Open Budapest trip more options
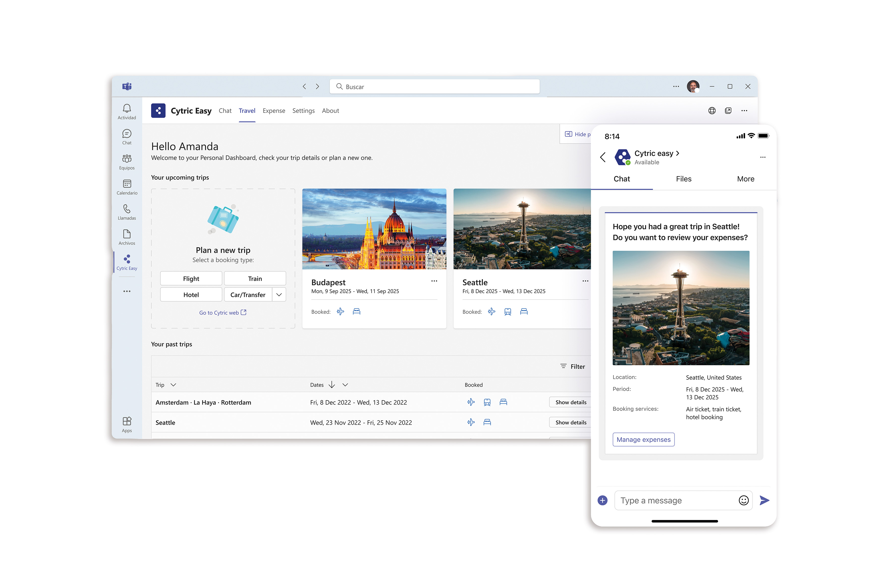The width and height of the screenshot is (883, 588). click(x=434, y=281)
